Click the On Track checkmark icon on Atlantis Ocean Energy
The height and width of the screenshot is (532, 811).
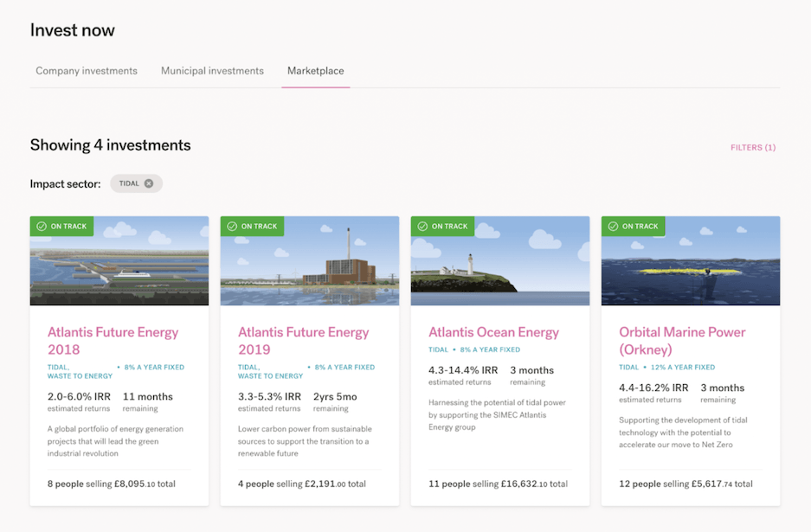pyautogui.click(x=422, y=227)
